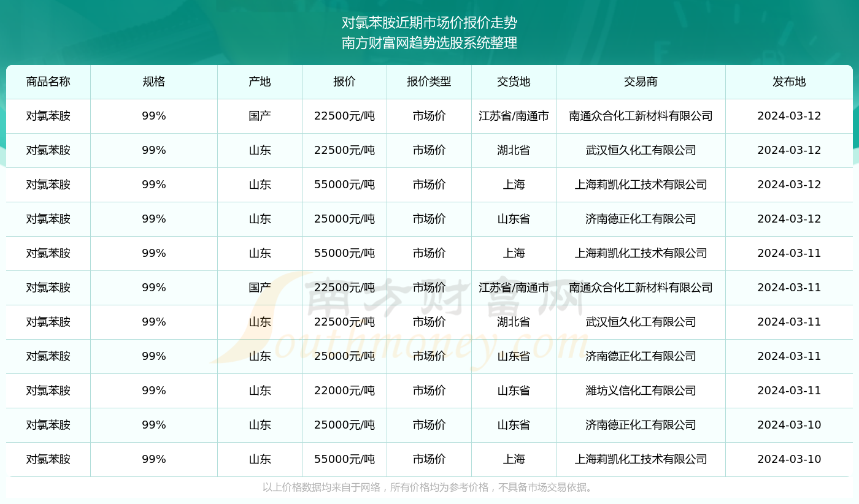Click price '25000元/吨' for 济南德正 on 2024-03-10
The image size is (859, 504).
point(344,425)
